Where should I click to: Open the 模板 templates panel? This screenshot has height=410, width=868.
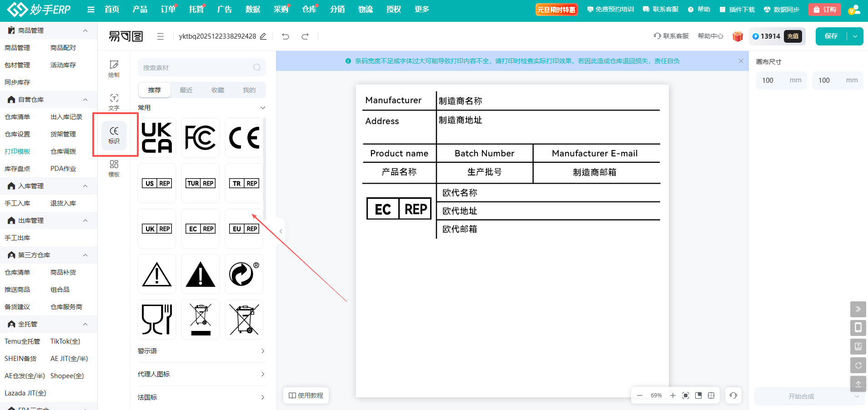[114, 168]
